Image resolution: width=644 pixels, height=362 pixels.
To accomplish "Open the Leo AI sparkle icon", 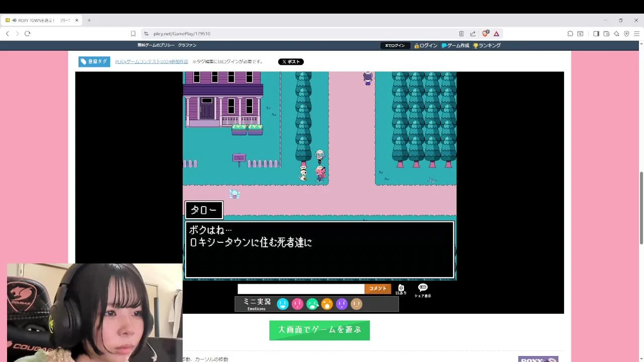I will click(616, 34).
